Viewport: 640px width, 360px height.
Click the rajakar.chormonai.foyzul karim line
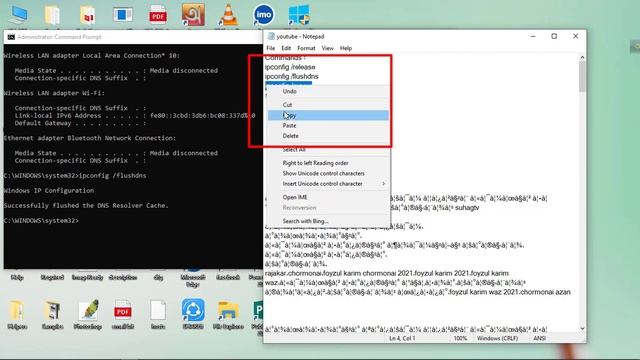pos(387,273)
